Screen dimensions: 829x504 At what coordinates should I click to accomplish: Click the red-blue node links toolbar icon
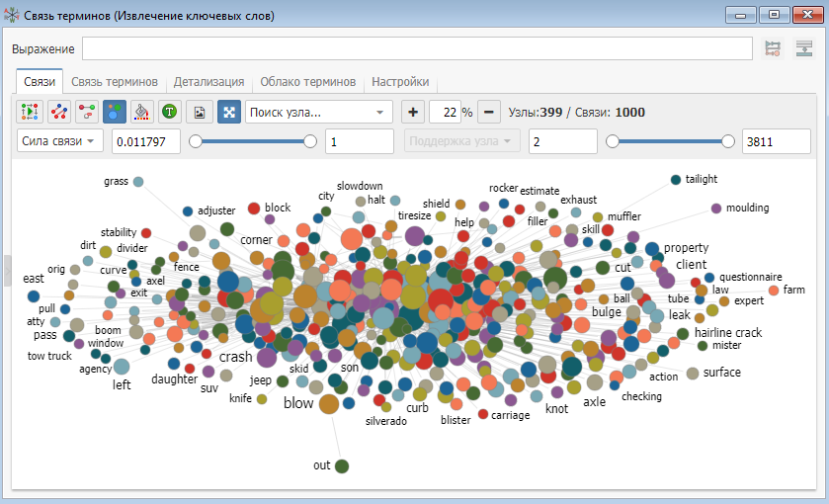tap(58, 113)
